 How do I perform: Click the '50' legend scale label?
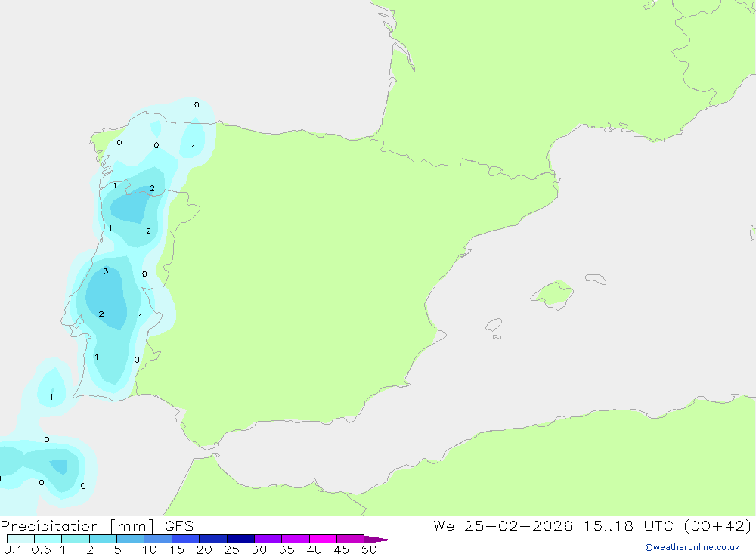tap(369, 549)
